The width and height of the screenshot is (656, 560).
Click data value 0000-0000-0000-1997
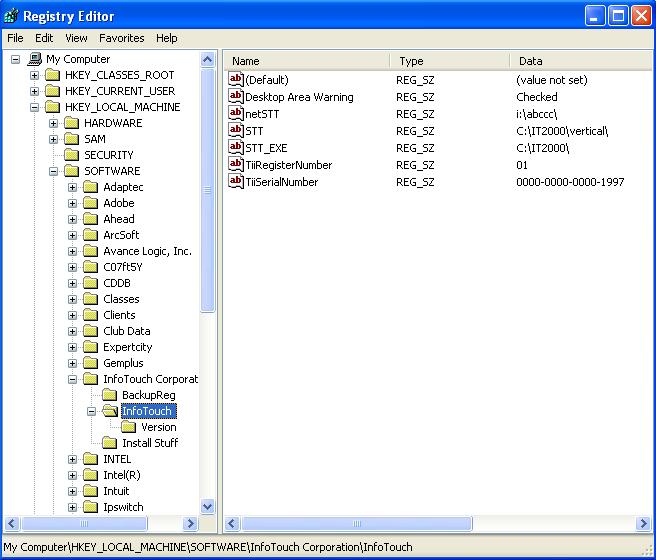(x=570, y=182)
